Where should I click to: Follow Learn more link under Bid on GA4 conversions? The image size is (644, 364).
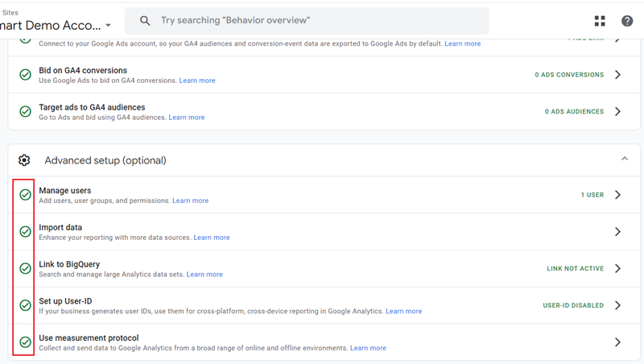click(x=197, y=81)
